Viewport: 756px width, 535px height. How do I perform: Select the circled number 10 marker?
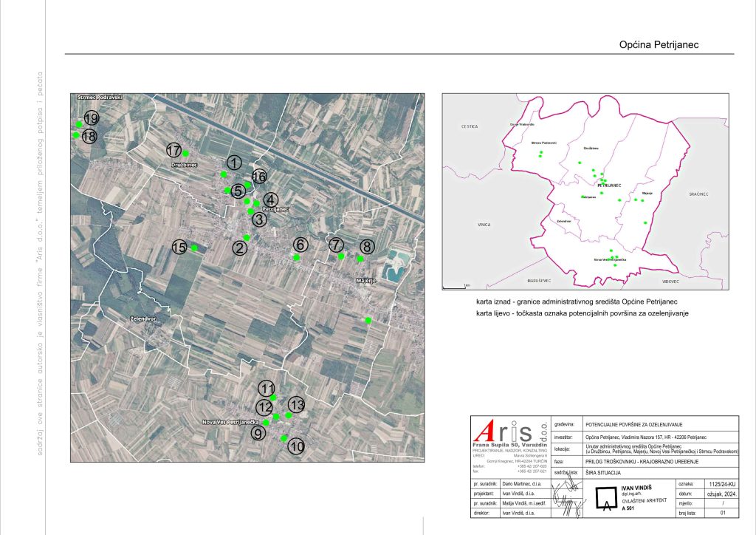click(296, 446)
